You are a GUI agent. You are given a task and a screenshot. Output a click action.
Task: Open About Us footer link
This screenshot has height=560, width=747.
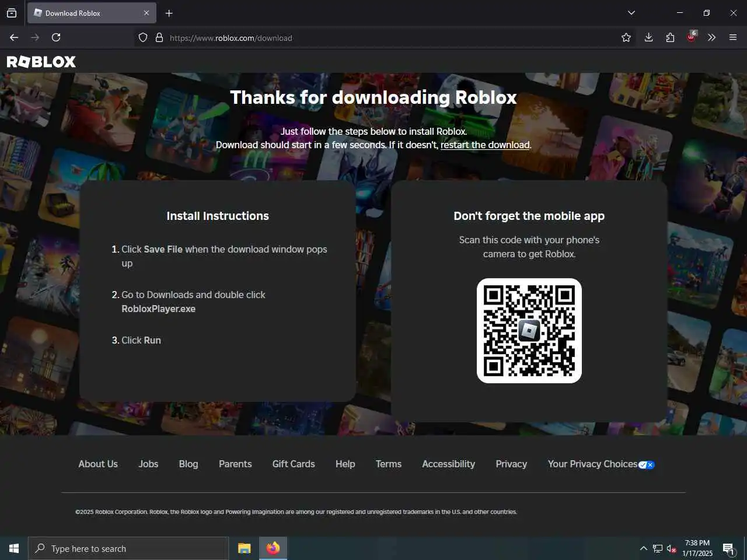pyautogui.click(x=98, y=464)
